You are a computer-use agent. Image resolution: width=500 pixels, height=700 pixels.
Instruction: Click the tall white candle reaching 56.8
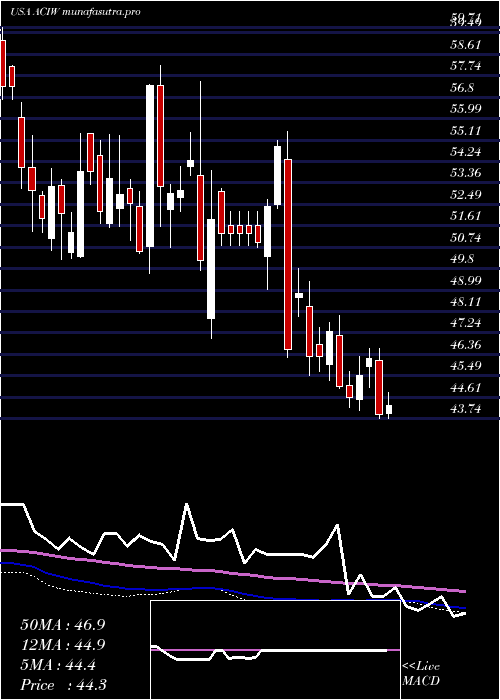(150, 166)
